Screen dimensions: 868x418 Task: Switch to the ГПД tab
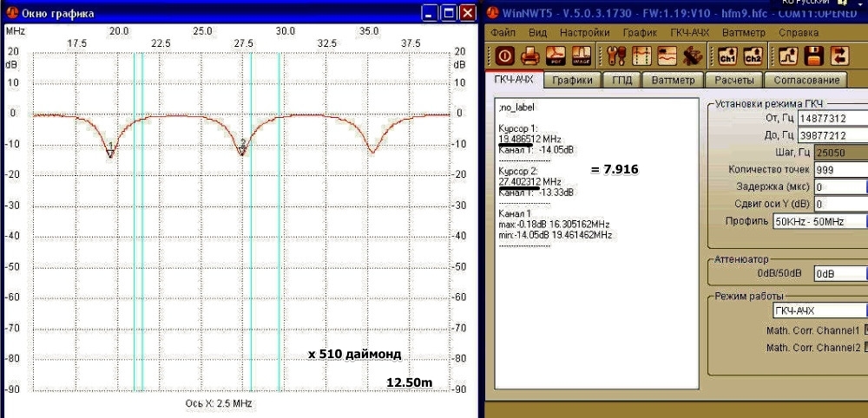point(622,80)
